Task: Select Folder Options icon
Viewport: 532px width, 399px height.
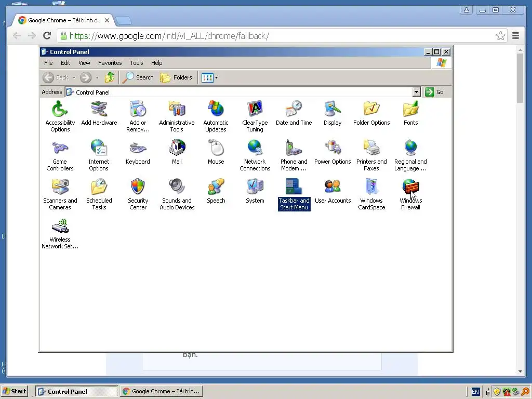Action: (x=371, y=113)
